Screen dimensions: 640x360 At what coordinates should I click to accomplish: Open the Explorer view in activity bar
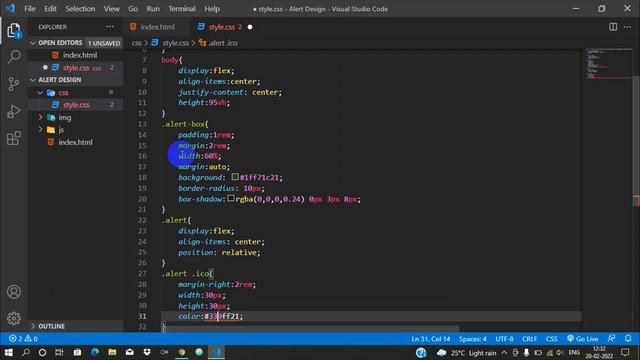pyautogui.click(x=14, y=31)
